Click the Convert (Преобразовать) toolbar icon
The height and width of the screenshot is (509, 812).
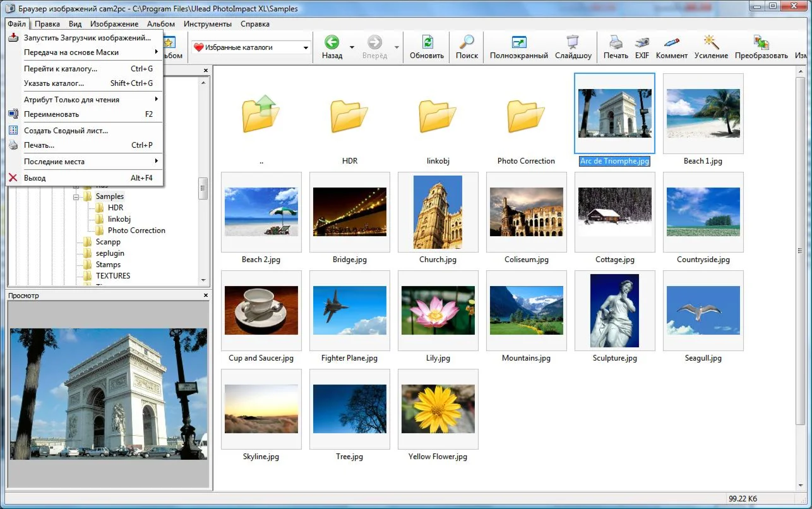click(x=761, y=43)
